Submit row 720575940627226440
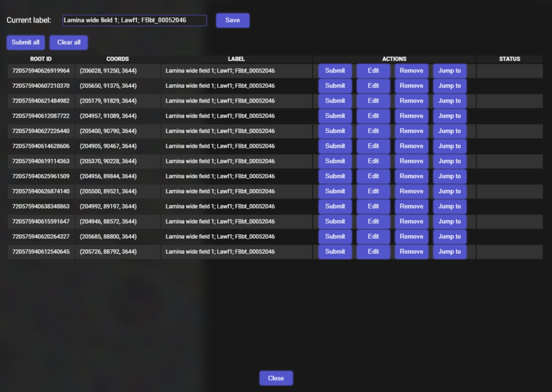This screenshot has width=552, height=392. click(335, 131)
